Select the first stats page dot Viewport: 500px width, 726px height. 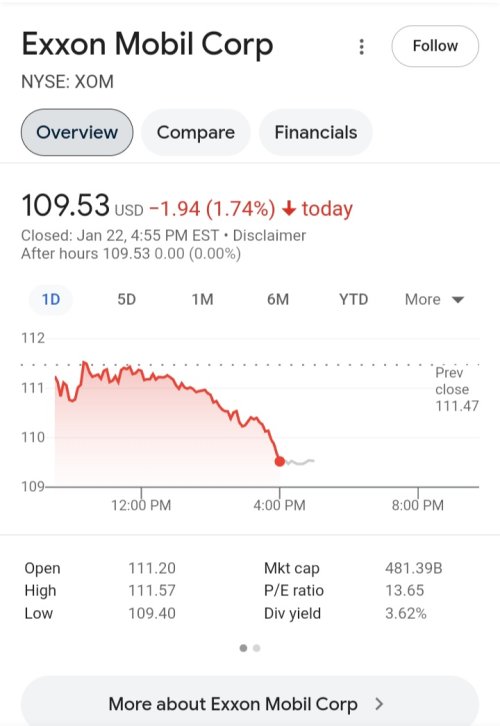243,648
